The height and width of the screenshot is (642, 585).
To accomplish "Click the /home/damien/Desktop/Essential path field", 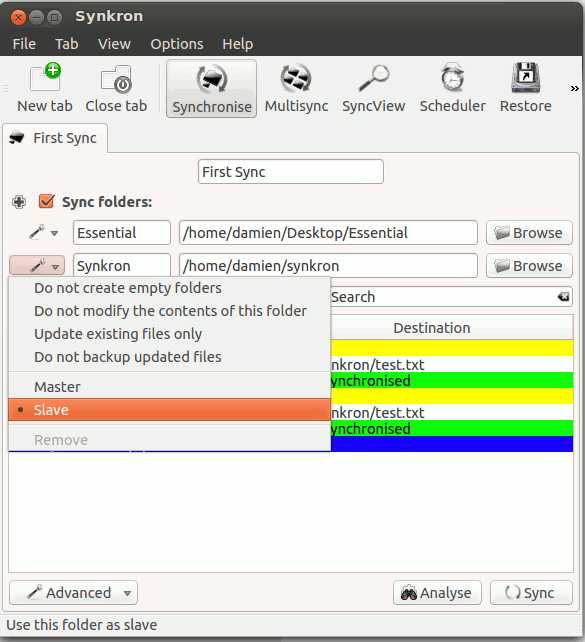I will [328, 233].
